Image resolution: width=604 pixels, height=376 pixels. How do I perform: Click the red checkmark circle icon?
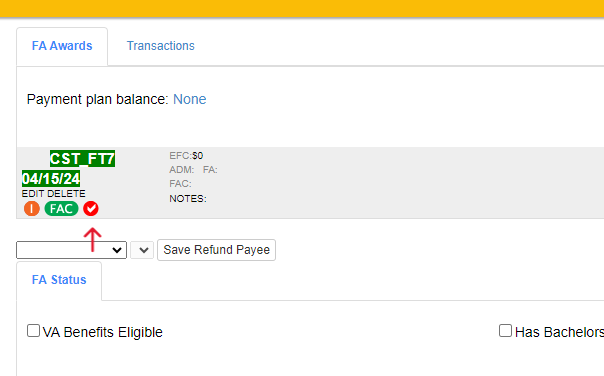click(91, 209)
